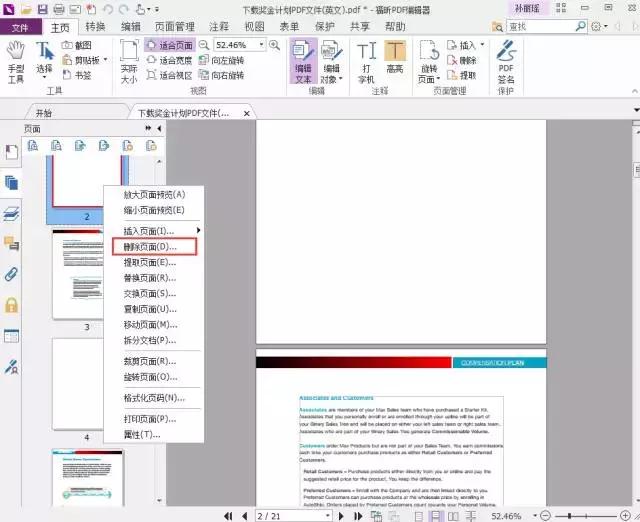Open page number dropdown in status bar
The width and height of the screenshot is (640, 522).
pyautogui.click(x=328, y=516)
